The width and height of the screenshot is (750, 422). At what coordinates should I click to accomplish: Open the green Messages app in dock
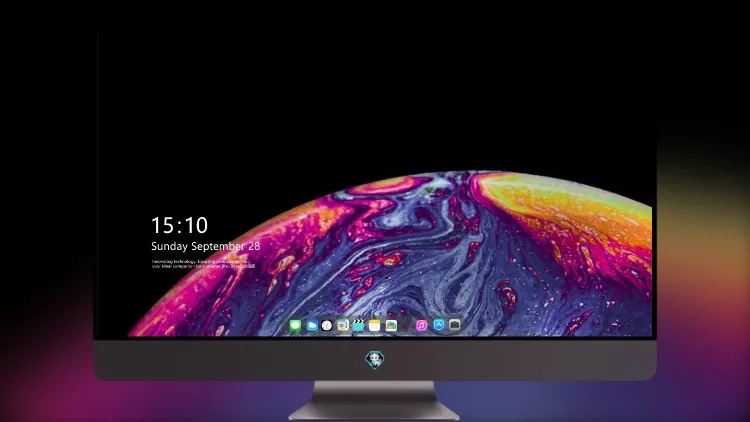pyautogui.click(x=296, y=326)
